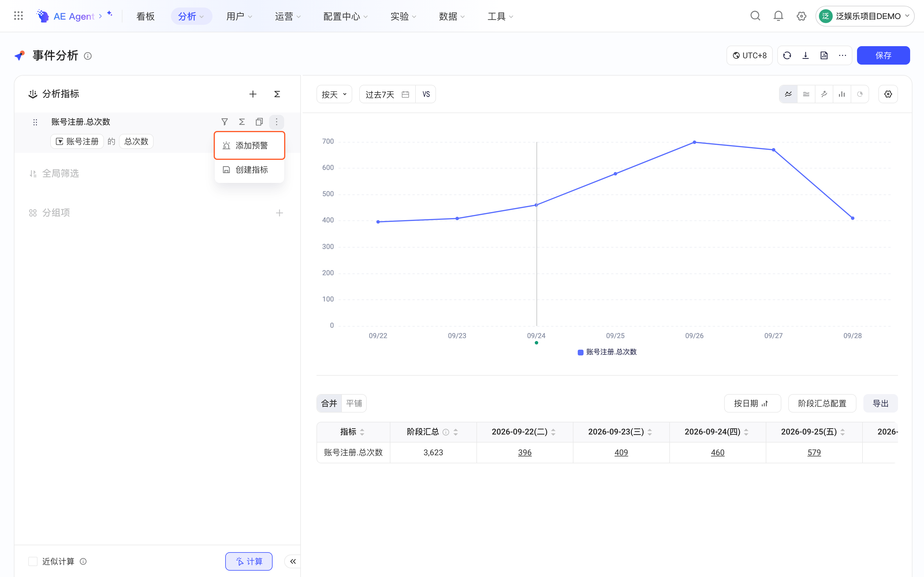Open the notification bell icon
Screen dimensions: 924x577
778,16
